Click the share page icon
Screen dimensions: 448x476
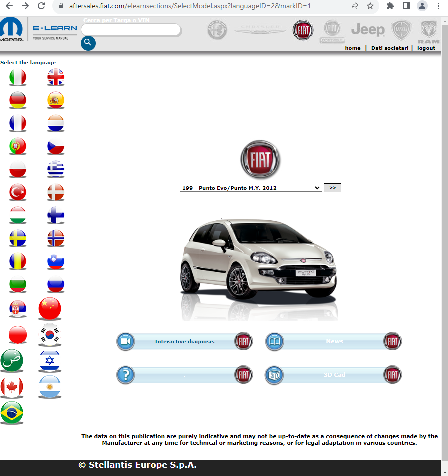click(x=354, y=6)
